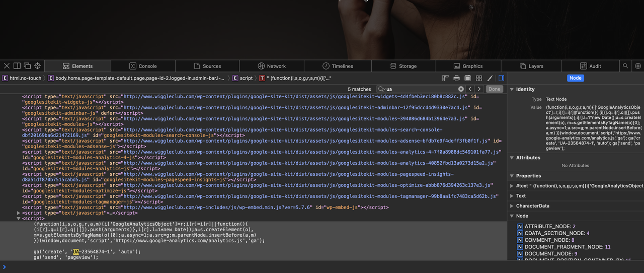Click the COMMENT_NODE: 8 property
This screenshot has height=273, width=644.
(546, 240)
